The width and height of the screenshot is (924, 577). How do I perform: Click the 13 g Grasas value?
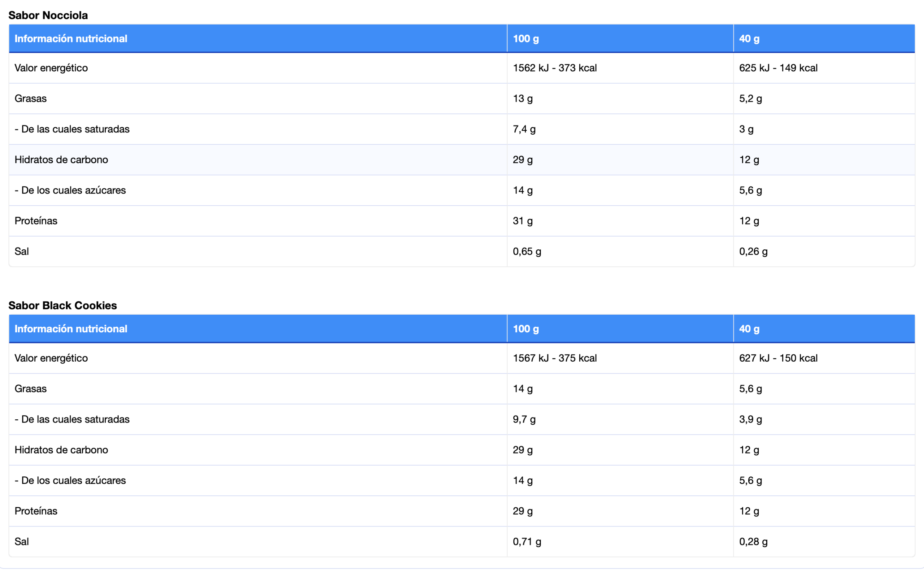(x=523, y=99)
